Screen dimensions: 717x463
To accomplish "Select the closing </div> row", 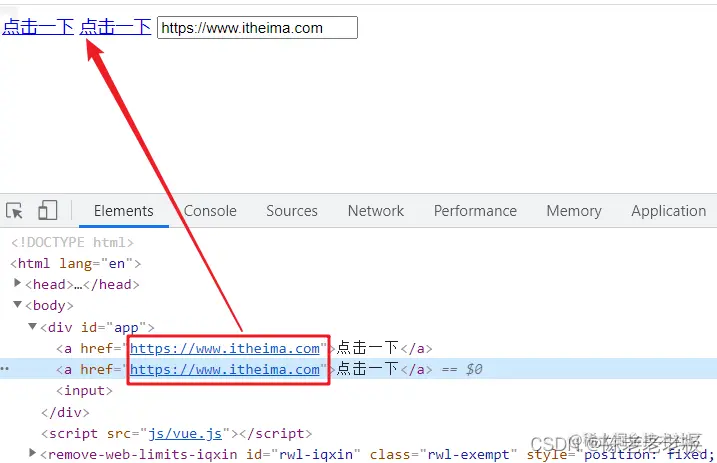I will (65, 412).
